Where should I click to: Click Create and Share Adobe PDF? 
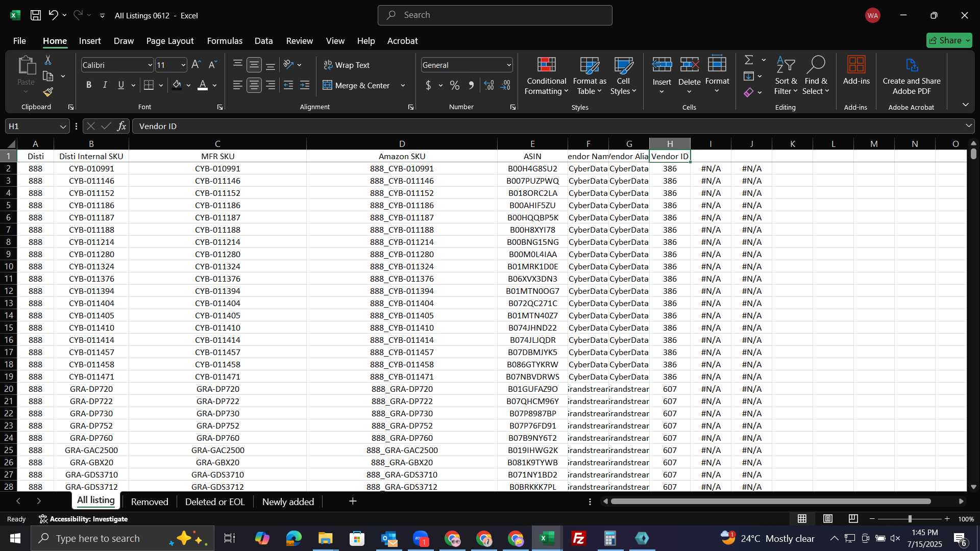coord(912,76)
